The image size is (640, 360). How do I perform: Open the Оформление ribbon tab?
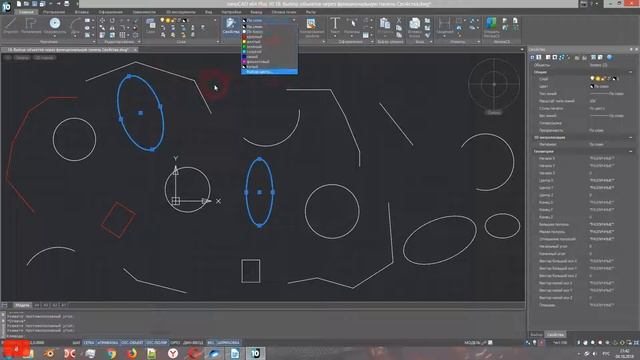(x=110, y=12)
